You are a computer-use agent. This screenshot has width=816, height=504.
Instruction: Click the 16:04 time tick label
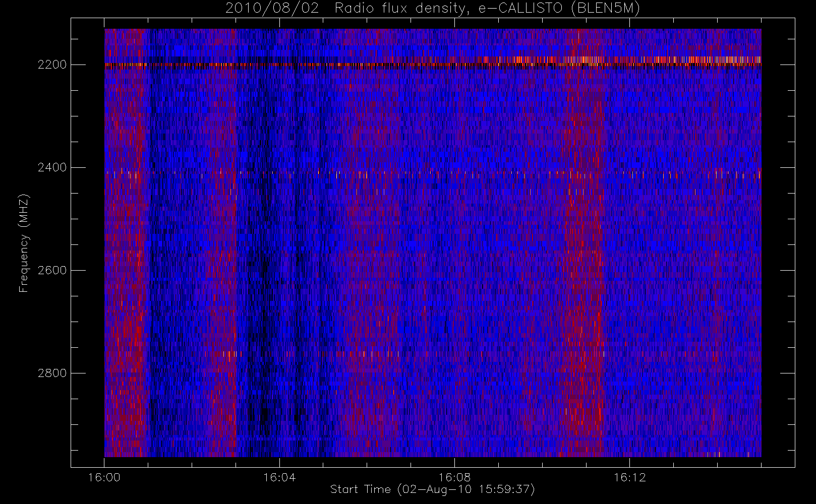click(279, 477)
